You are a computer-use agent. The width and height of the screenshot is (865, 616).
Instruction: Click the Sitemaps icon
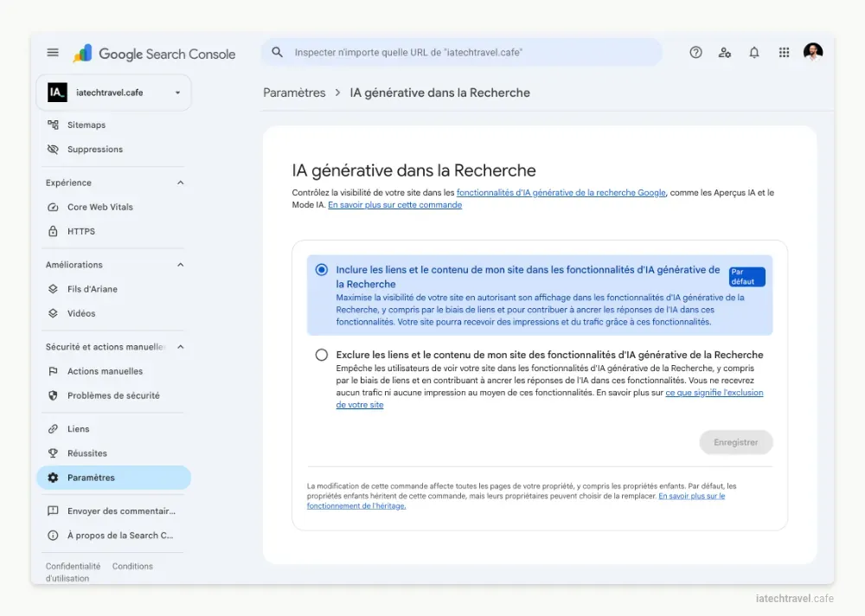coord(53,125)
